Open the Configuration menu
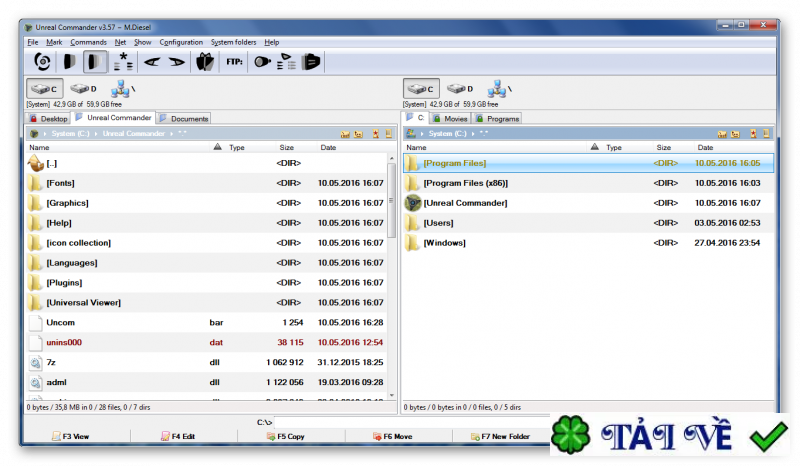The height and width of the screenshot is (466, 800). (x=181, y=42)
